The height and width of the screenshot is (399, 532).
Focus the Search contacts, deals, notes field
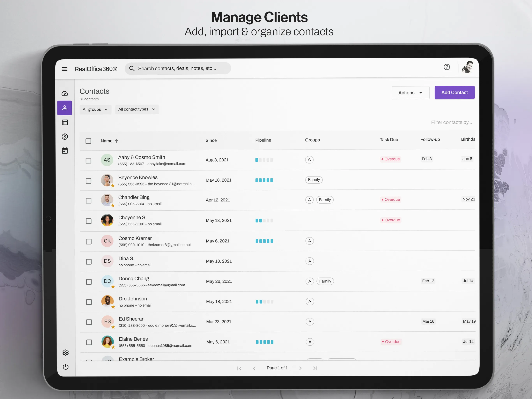tap(178, 69)
